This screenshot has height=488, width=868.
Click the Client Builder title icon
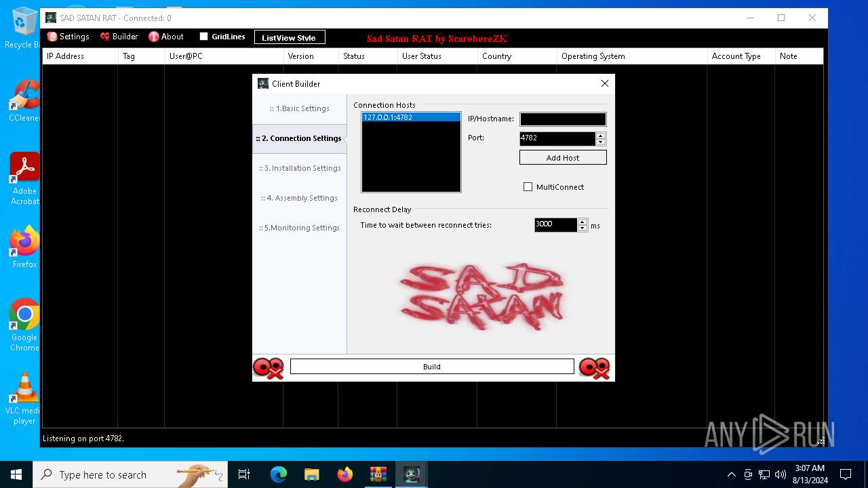(263, 83)
